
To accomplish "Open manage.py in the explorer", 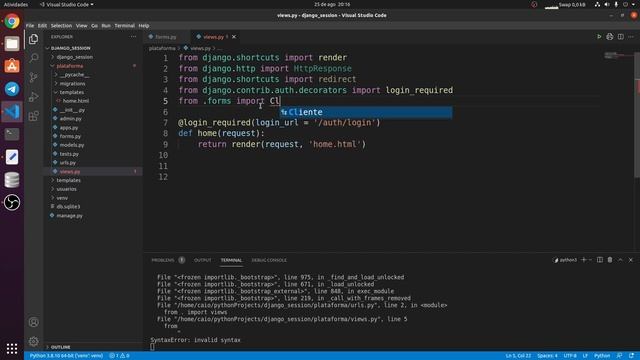I will coord(69,216).
